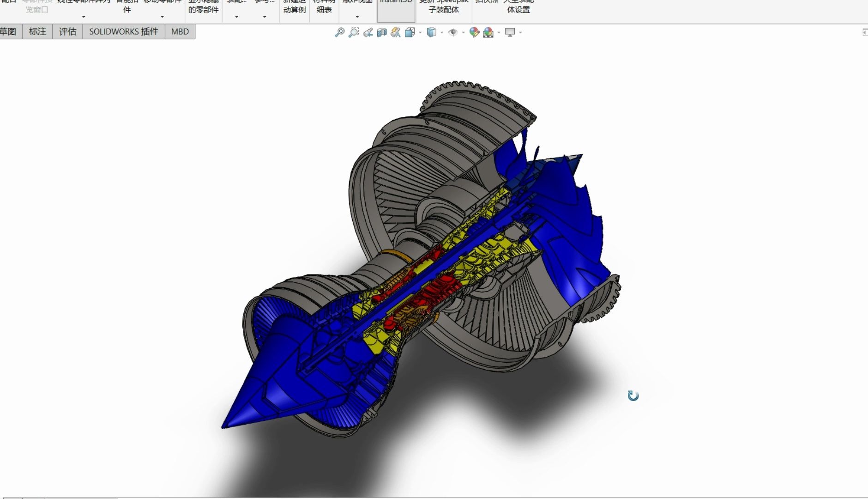Expand the Apply Scene dropdown arrow
Image resolution: width=868 pixels, height=499 pixels.
point(499,32)
